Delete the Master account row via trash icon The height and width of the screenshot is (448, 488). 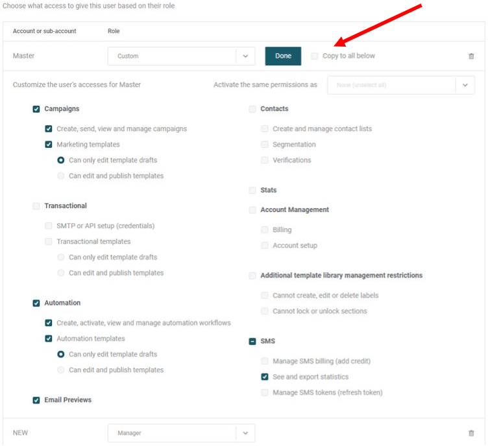click(471, 56)
